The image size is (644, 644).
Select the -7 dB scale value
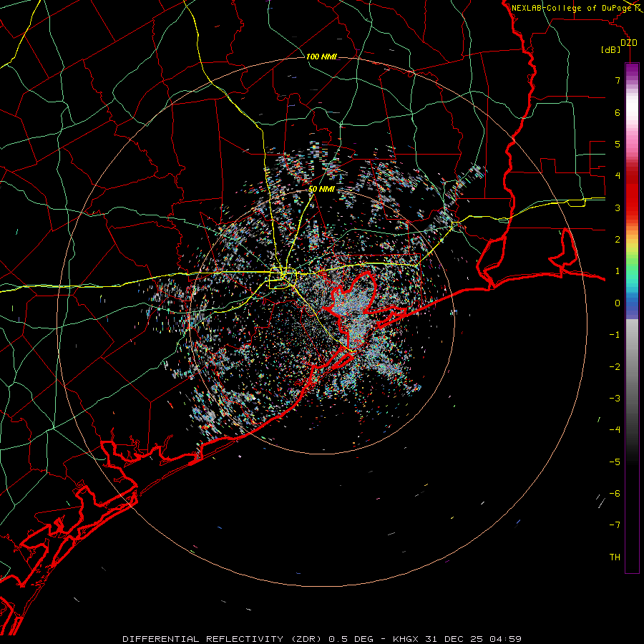click(x=615, y=525)
